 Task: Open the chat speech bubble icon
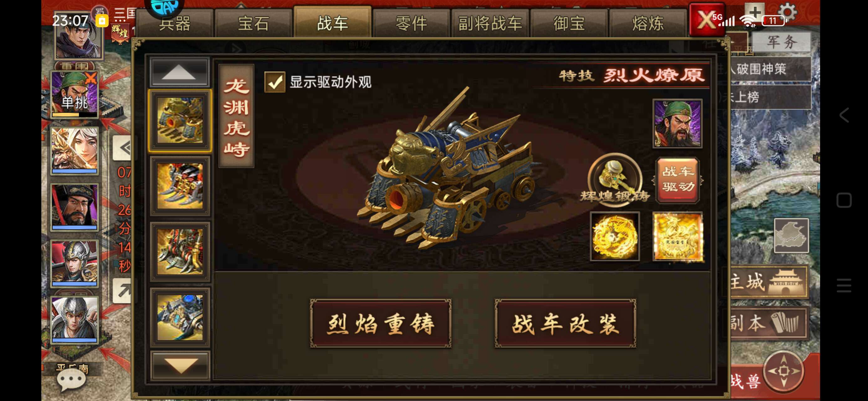point(71,380)
